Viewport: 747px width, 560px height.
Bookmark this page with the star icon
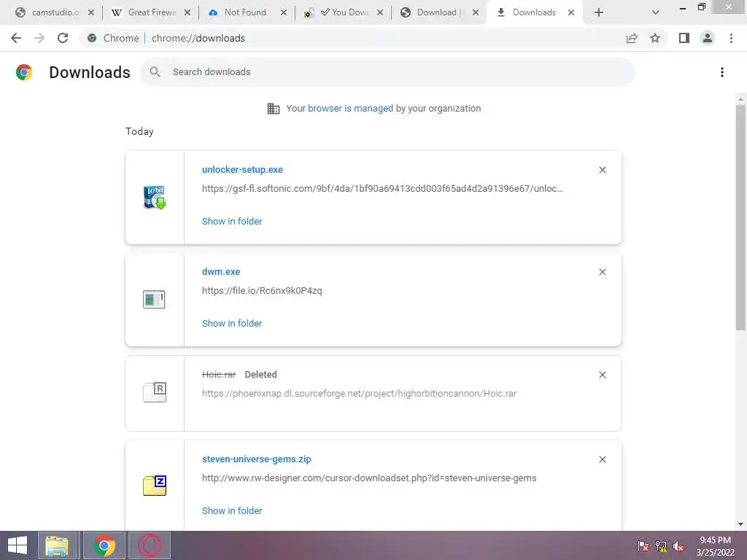tap(655, 38)
